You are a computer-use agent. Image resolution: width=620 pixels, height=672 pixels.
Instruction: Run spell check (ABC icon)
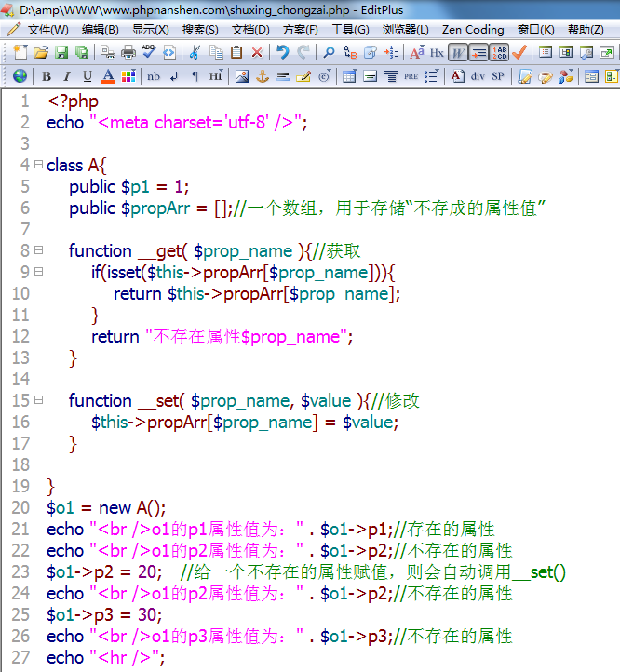click(x=149, y=52)
